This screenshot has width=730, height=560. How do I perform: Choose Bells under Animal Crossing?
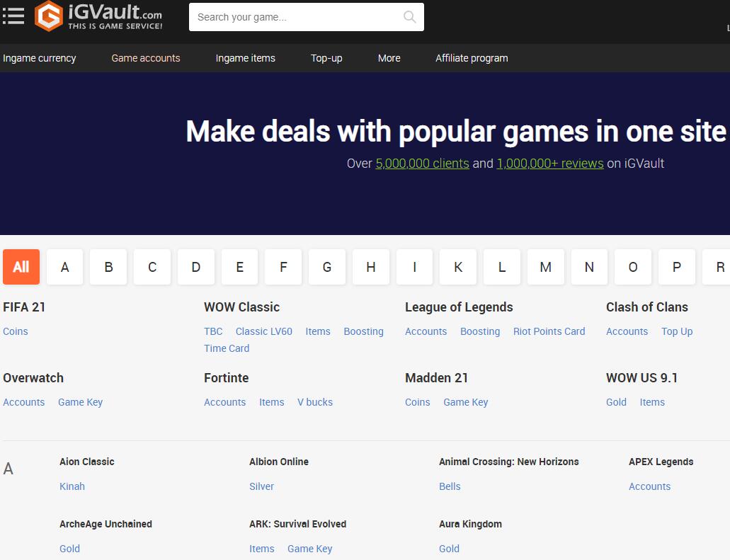point(450,486)
